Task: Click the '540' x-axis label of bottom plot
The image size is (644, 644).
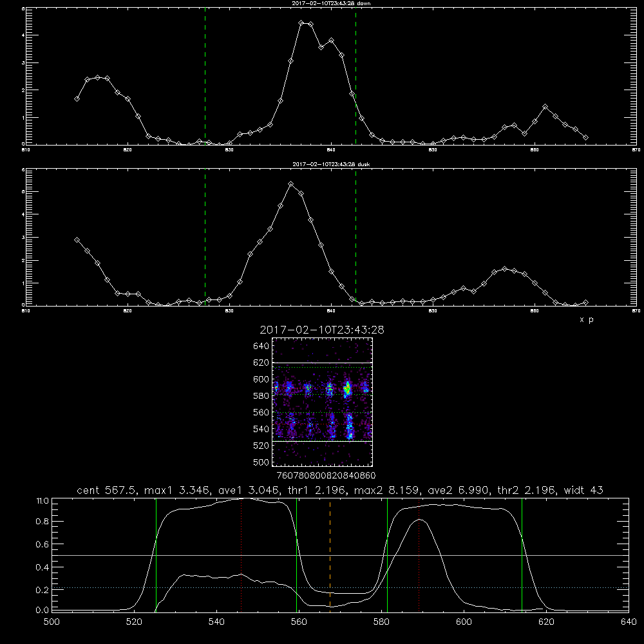Action: (216, 621)
